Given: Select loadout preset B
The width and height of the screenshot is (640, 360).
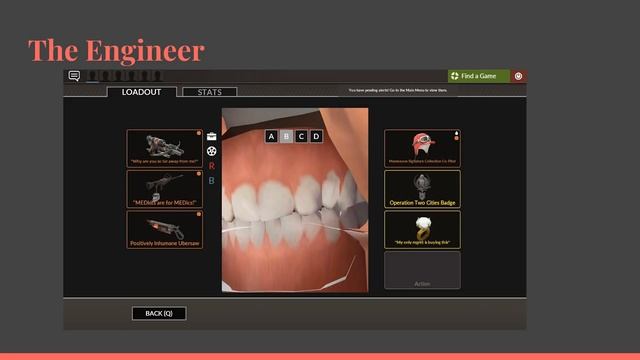Looking at the screenshot, I should tap(286, 136).
